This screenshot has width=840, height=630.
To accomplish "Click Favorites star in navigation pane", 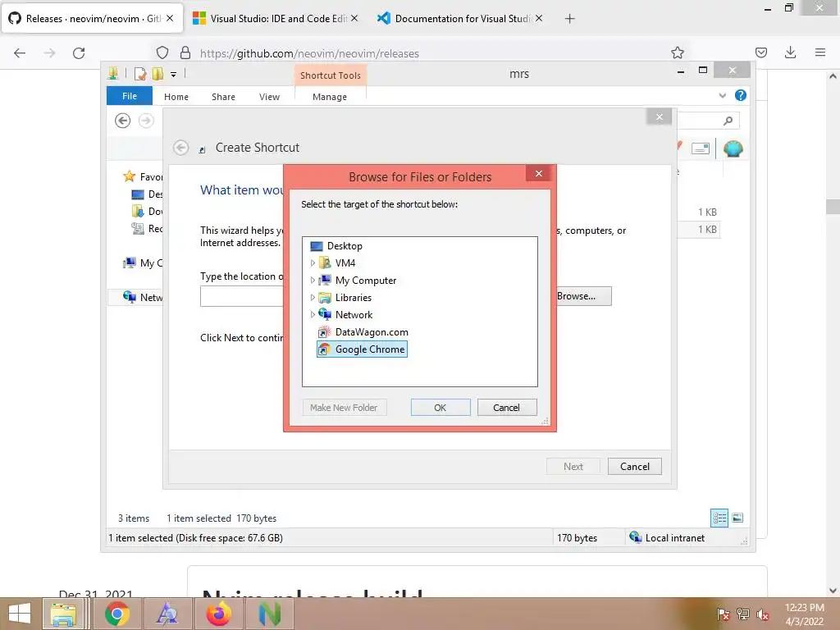I will click(129, 176).
